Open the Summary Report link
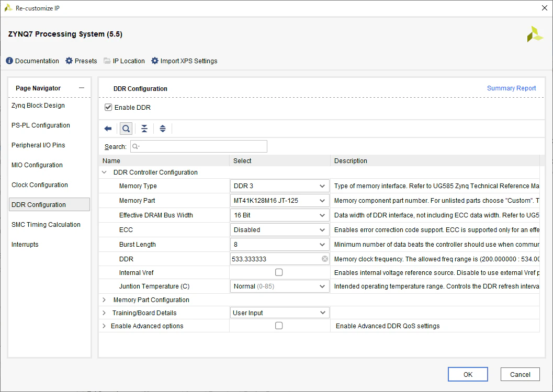Viewport: 553px width, 392px height. 511,88
